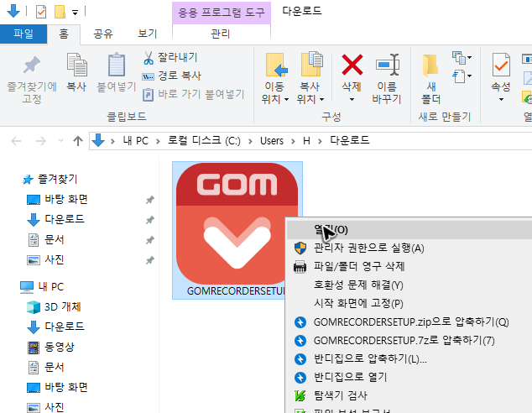
Task: Click 다운로드 breadcrumb in the address bar
Action: 350,140
